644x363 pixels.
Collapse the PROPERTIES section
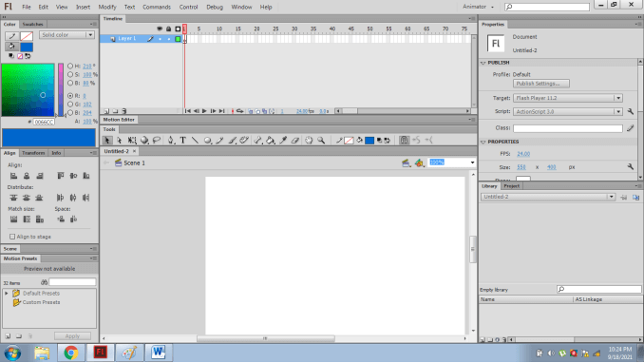click(483, 142)
